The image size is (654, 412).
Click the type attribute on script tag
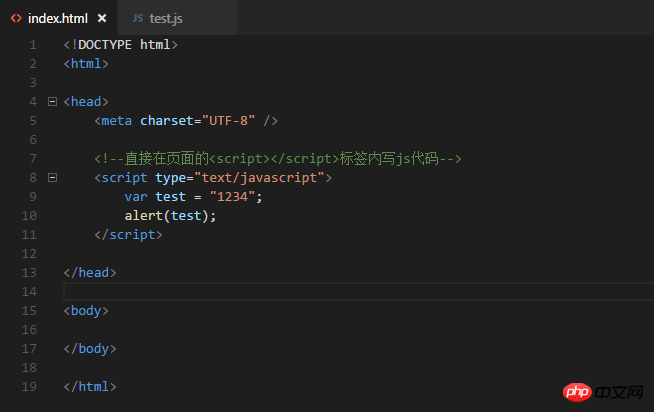coord(171,178)
